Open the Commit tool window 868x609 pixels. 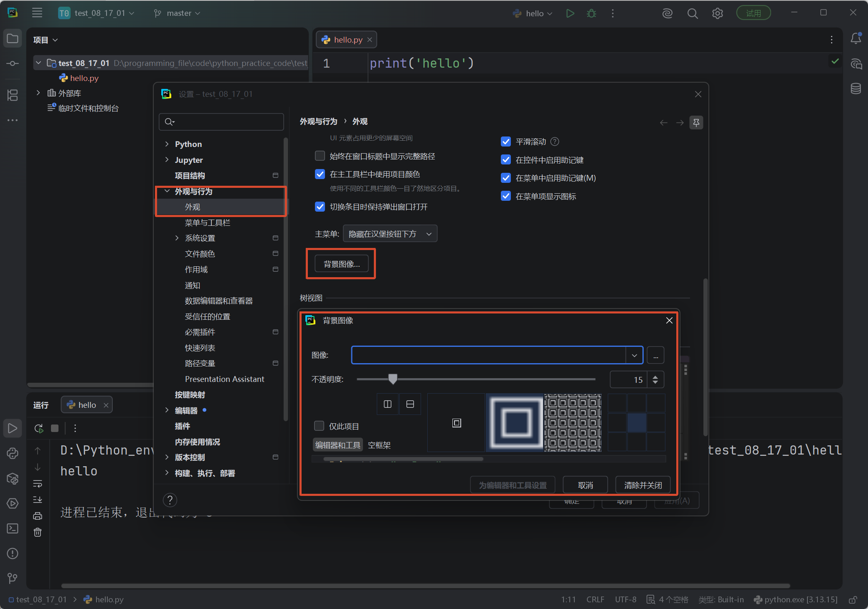coord(13,63)
